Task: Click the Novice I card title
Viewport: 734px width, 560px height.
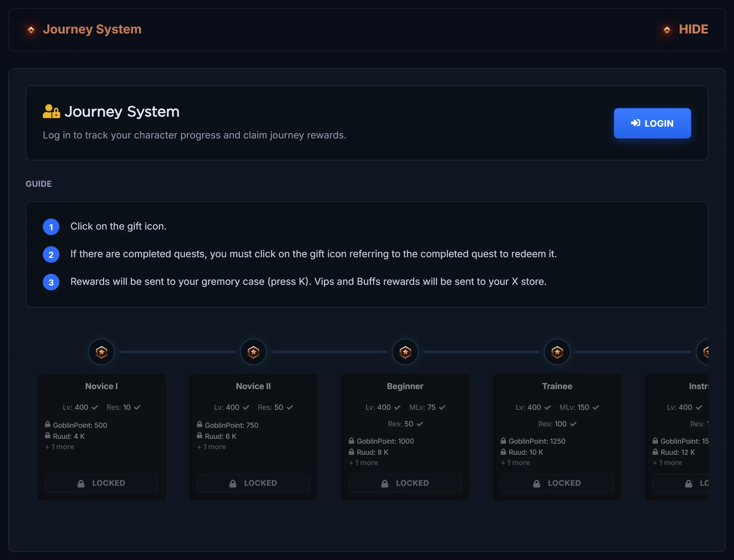Action: [x=102, y=386]
